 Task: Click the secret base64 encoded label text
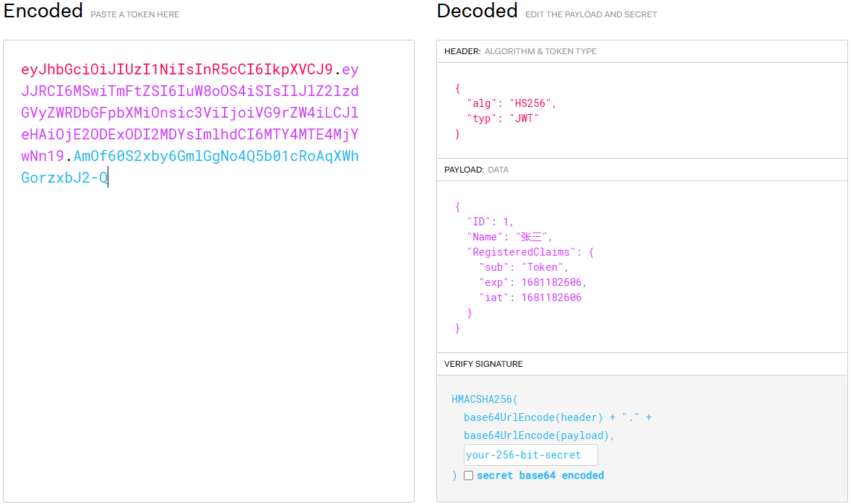[x=540, y=476]
